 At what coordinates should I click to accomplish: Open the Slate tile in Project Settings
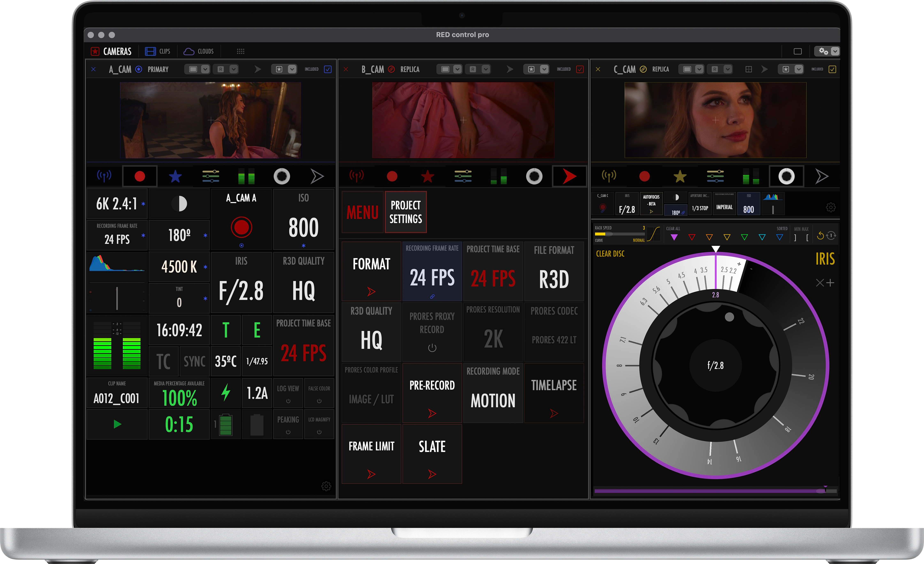[x=432, y=454]
